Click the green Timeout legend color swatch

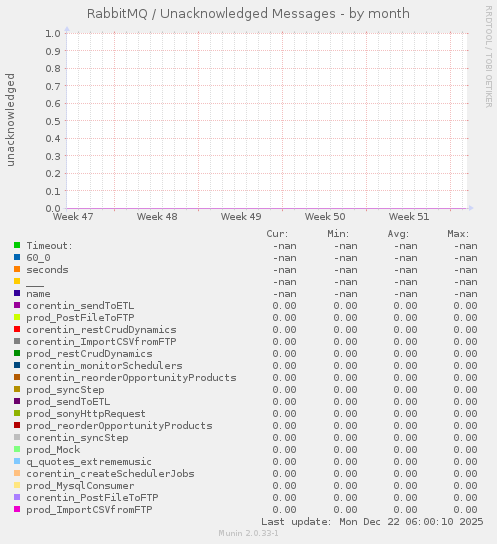[17, 245]
